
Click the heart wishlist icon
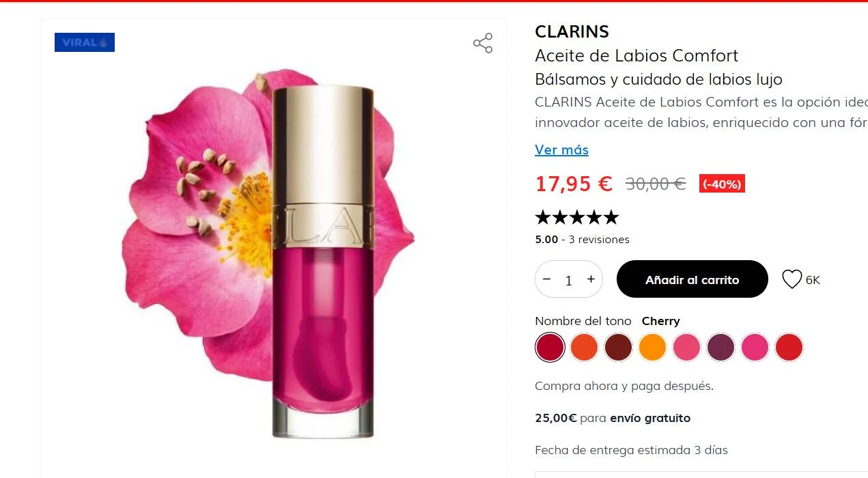pyautogui.click(x=792, y=279)
